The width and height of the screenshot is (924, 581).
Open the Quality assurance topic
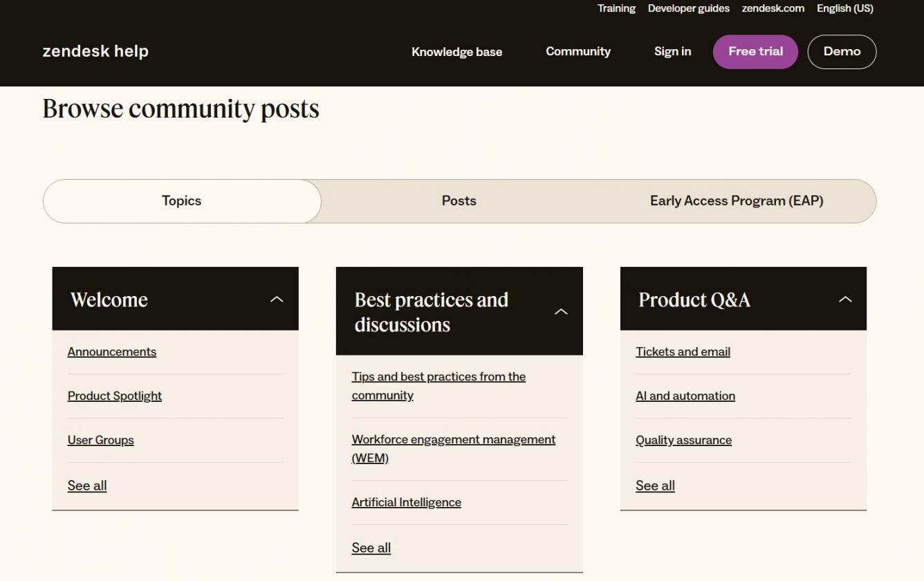tap(684, 440)
